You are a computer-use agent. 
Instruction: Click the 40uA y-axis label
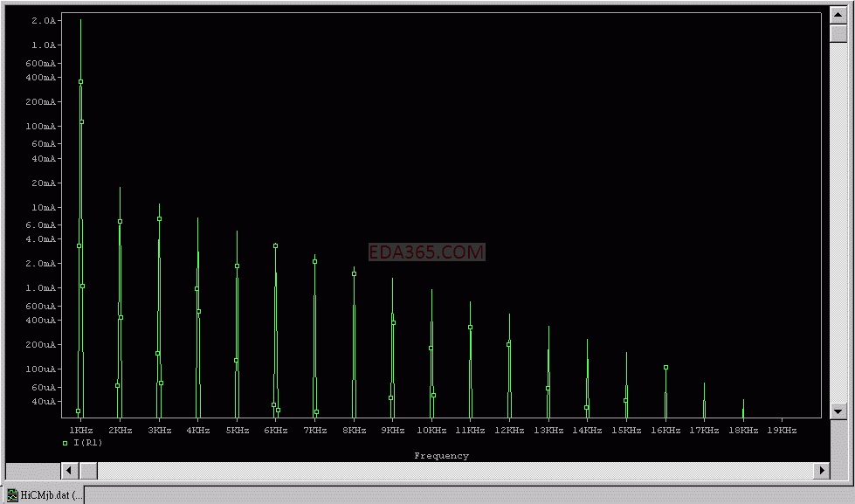(43, 402)
